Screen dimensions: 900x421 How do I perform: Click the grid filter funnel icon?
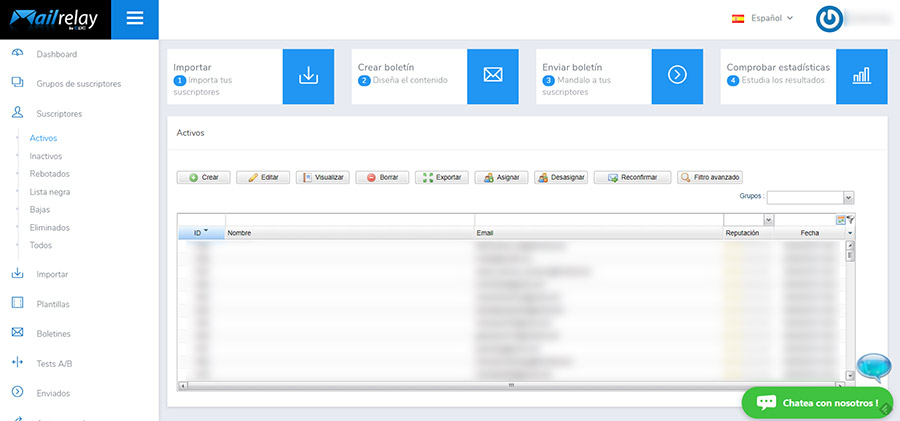click(851, 219)
